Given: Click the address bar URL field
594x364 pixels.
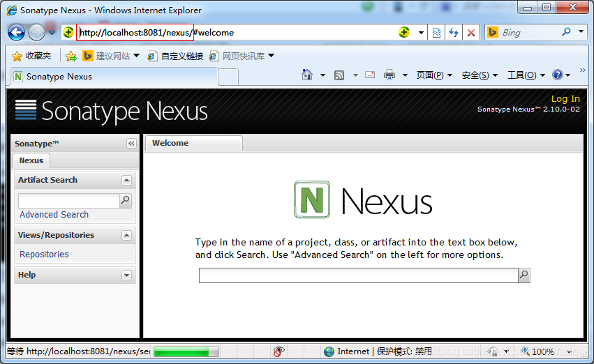Looking at the screenshot, I should pos(235,33).
